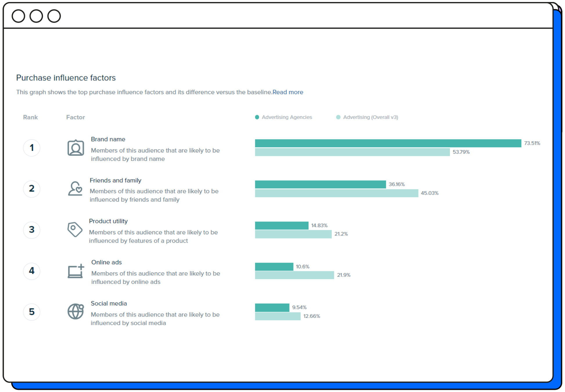Click the Advertising Agencies dark teal legend dot
565x392 pixels.
click(257, 117)
